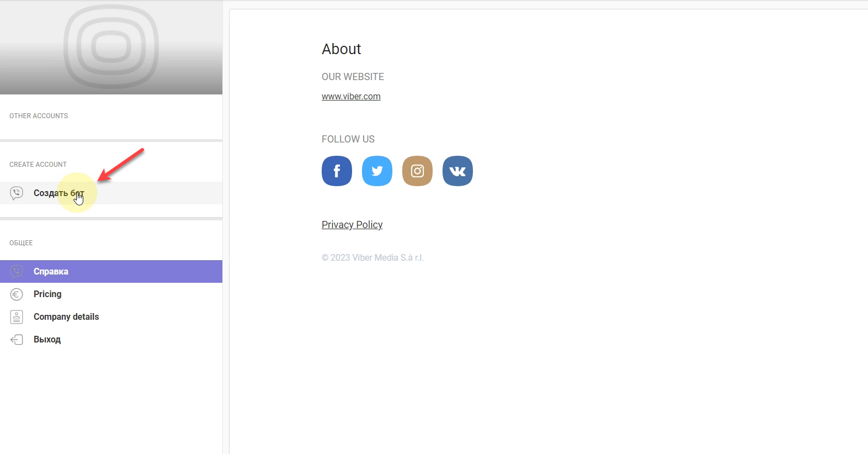Click the 2023 Viber Media copyright text

[372, 257]
